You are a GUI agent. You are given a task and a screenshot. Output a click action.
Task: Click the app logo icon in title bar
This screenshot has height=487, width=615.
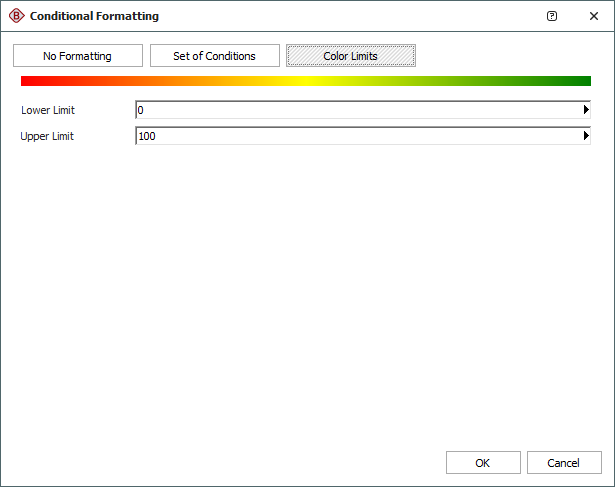[x=16, y=16]
